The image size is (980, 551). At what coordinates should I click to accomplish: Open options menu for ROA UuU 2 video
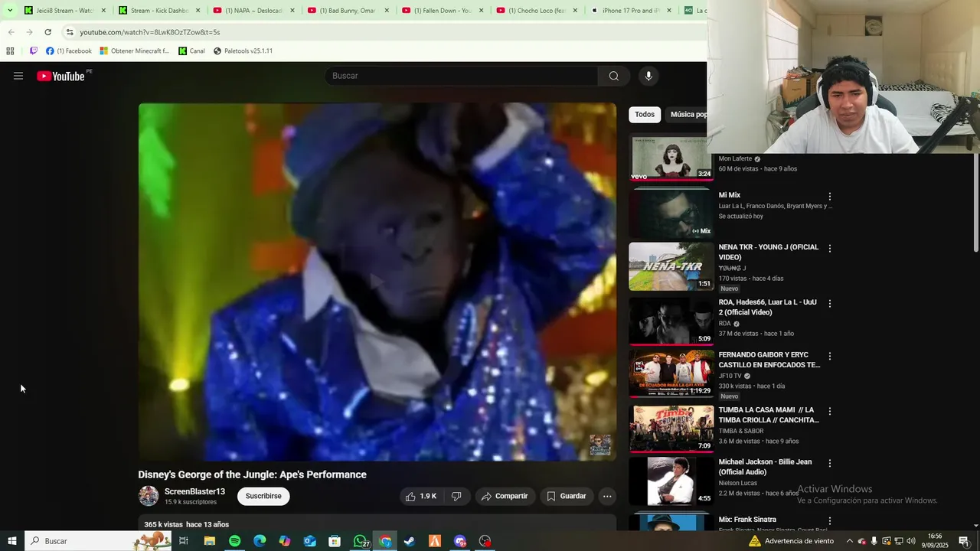(x=829, y=304)
